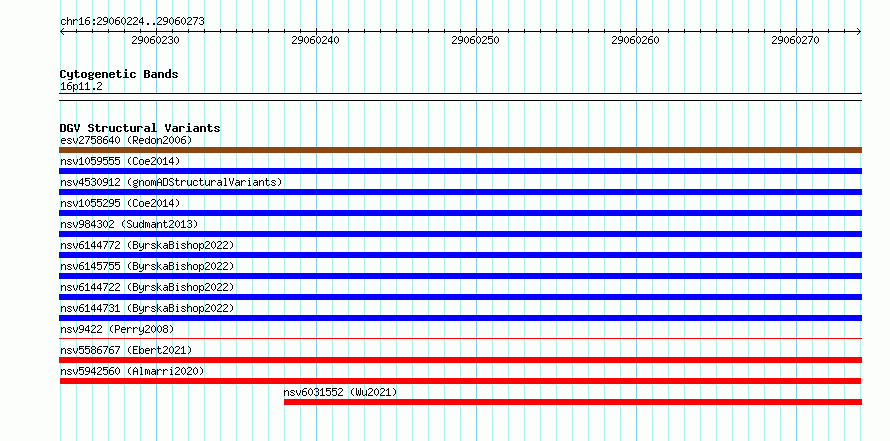Open nsv6144722 (ByrskaBishop2022) label
Viewport: 890px width, 441px height.
[147, 287]
